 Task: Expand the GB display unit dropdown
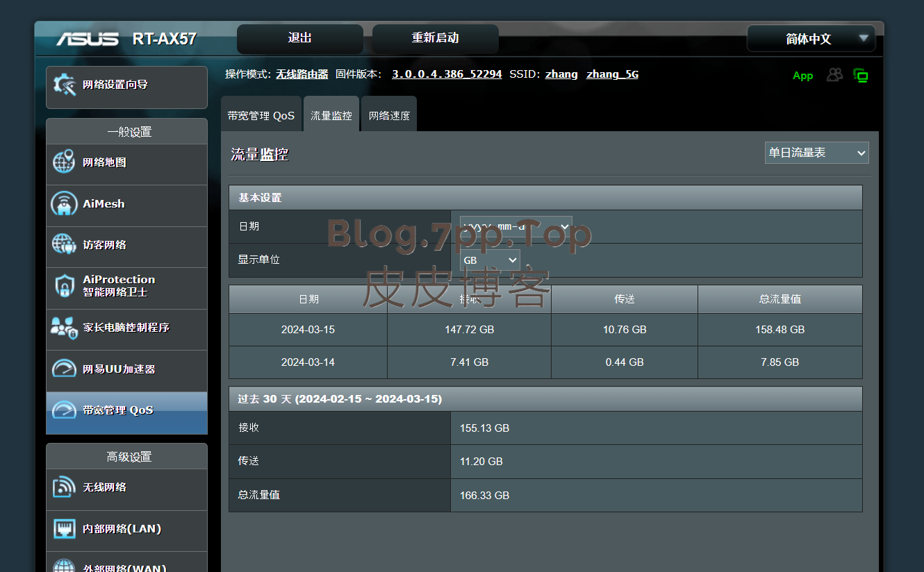490,260
